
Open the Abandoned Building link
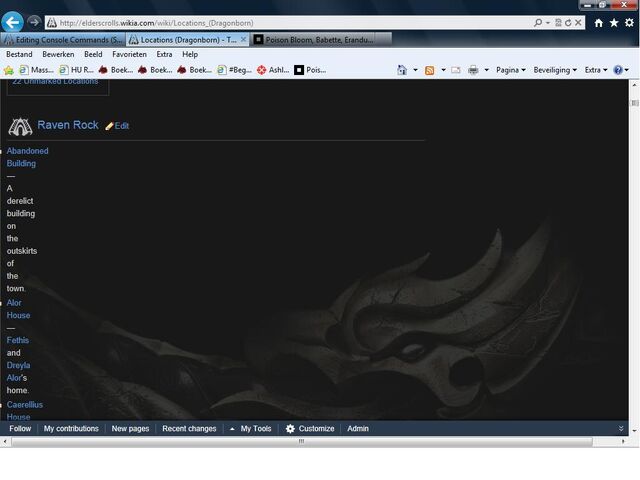click(27, 157)
